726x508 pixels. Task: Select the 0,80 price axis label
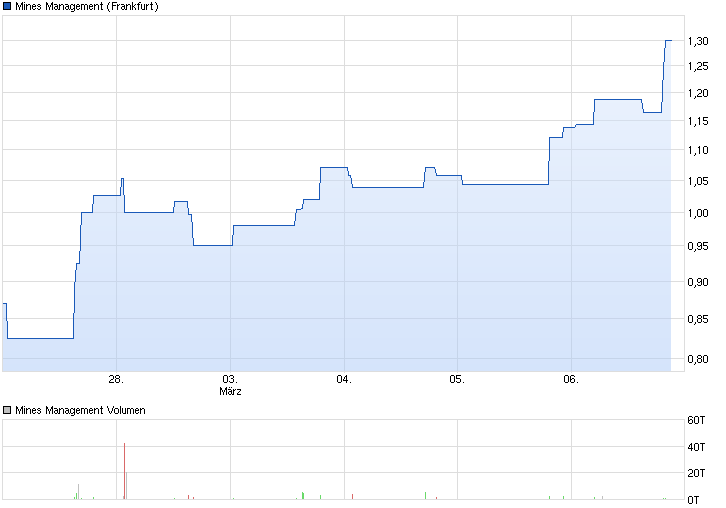698,359
